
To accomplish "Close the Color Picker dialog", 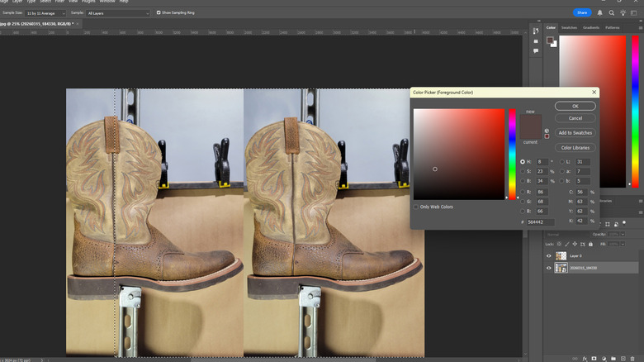I will (594, 92).
